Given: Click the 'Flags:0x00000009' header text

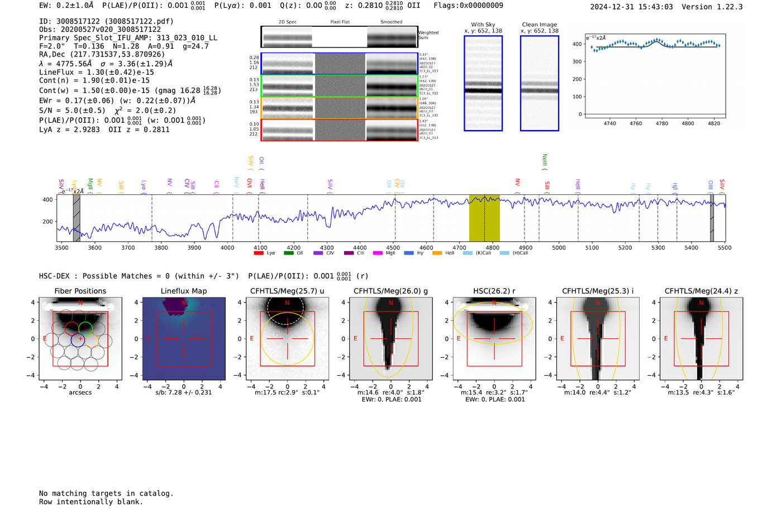Looking at the screenshot, I should click(468, 6).
